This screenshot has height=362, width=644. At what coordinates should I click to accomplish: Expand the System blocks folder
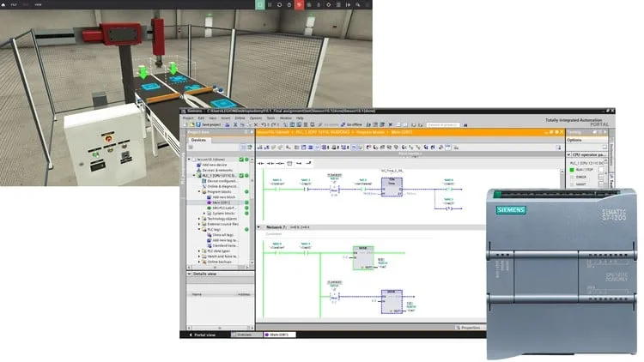click(x=204, y=214)
